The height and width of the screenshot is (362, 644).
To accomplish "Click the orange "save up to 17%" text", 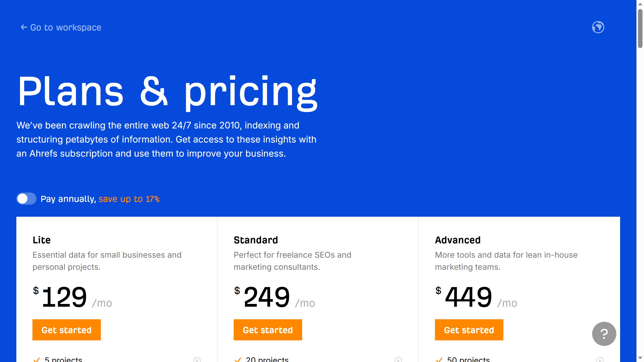I will click(129, 199).
